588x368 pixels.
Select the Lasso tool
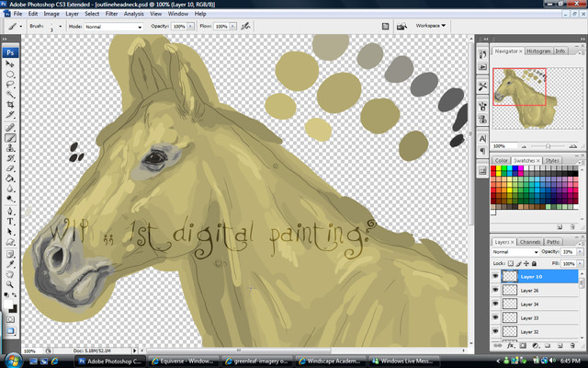pyautogui.click(x=11, y=85)
